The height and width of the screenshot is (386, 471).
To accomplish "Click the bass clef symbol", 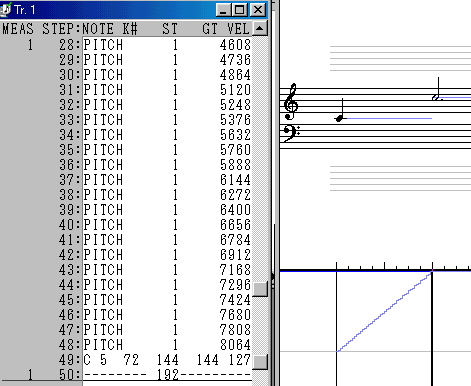I will point(291,133).
